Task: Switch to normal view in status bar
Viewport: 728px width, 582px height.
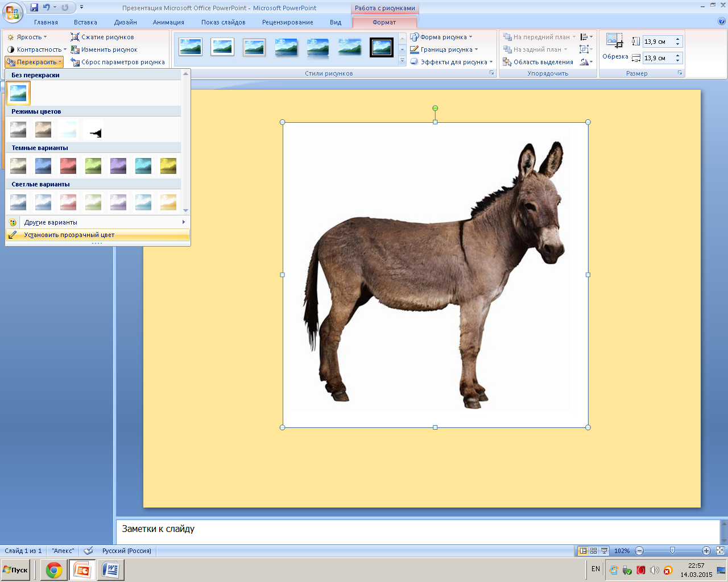Action: (583, 551)
